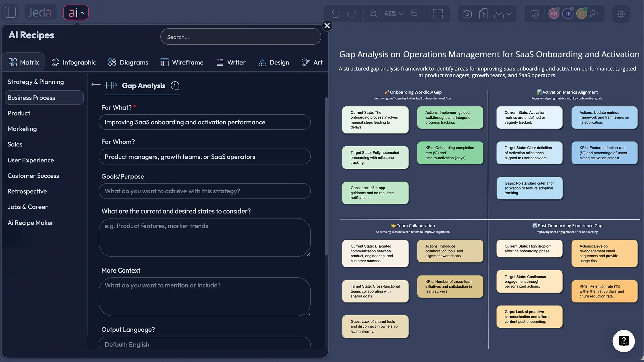Expand the download options chevron
The width and height of the screenshot is (644, 362).
pyautogui.click(x=508, y=14)
